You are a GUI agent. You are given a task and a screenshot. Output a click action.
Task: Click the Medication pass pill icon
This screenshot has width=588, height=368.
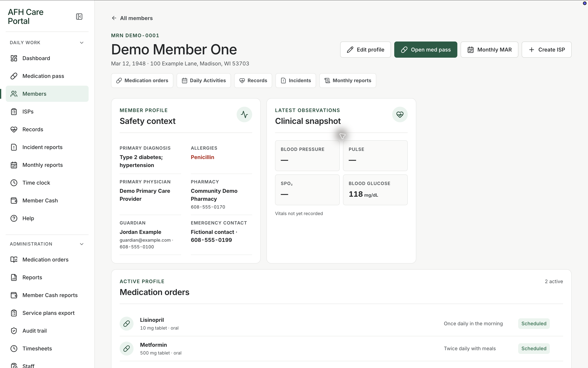(x=14, y=76)
